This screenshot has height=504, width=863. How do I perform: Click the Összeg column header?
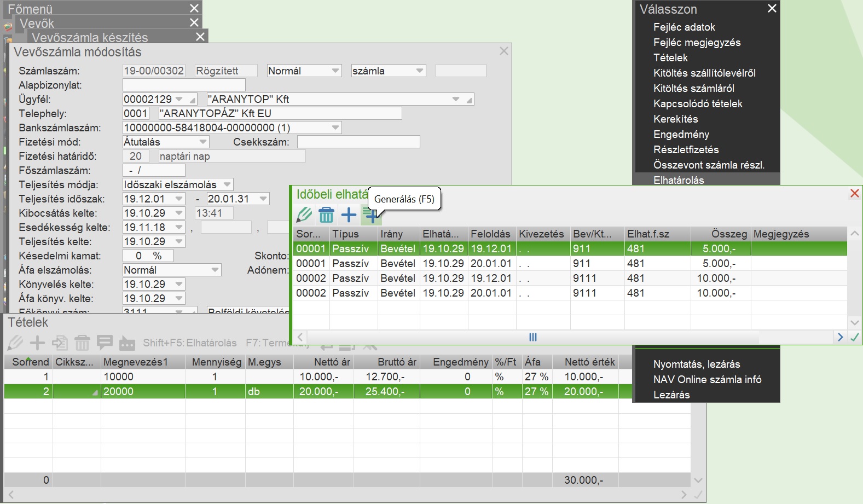click(x=720, y=234)
